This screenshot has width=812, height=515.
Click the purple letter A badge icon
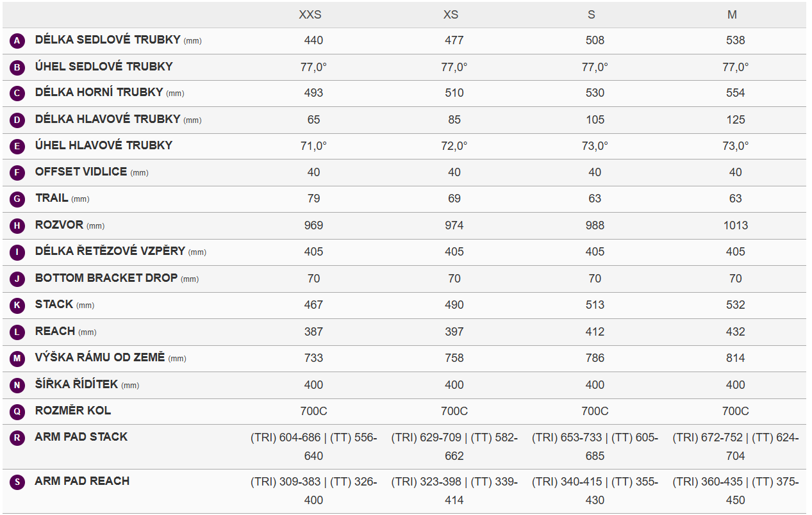[x=18, y=41]
